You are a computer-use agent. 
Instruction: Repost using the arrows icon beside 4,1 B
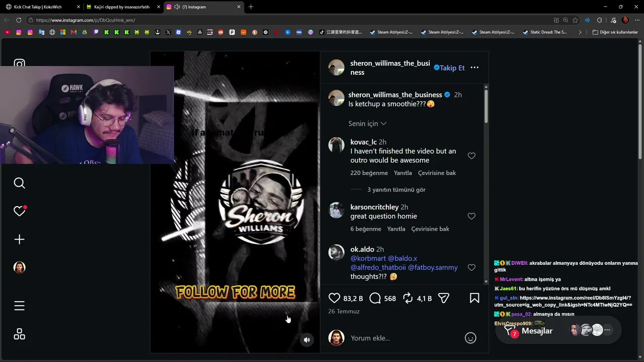[x=408, y=298]
